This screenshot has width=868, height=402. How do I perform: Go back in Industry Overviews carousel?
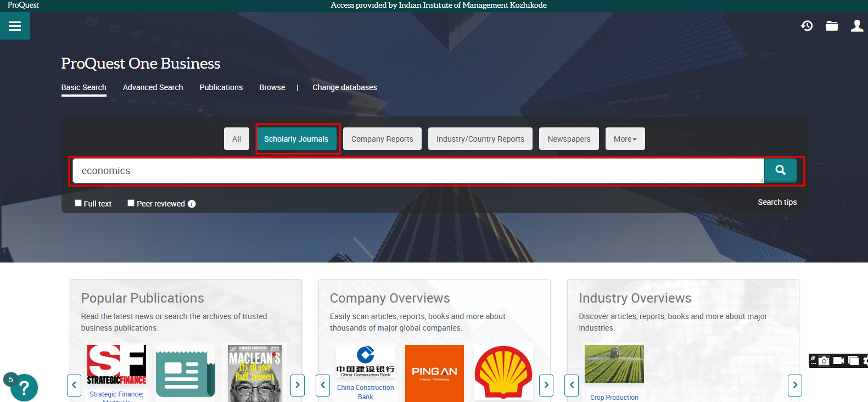coord(572,385)
